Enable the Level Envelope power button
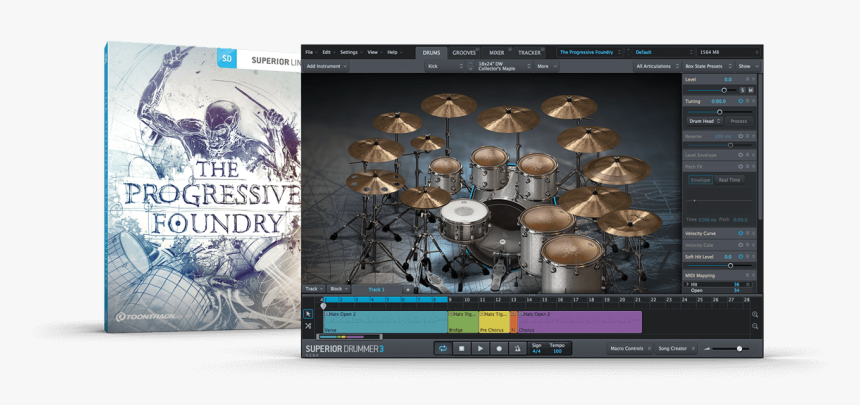This screenshot has width=860, height=405. (x=741, y=155)
